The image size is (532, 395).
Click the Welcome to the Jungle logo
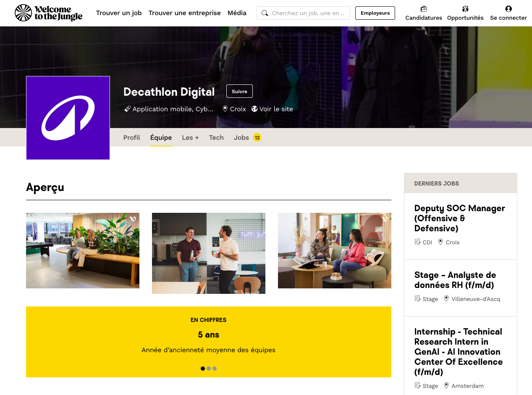48,13
